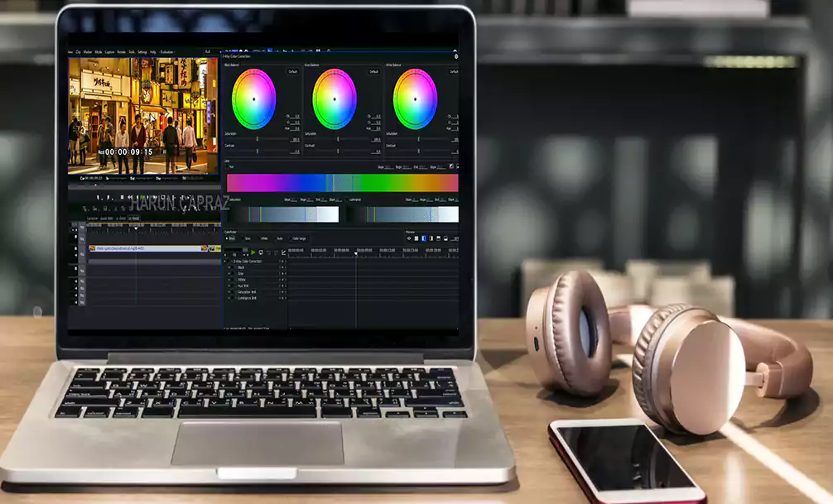Click the eye preview icon
The image size is (833, 504).
coord(409,238)
